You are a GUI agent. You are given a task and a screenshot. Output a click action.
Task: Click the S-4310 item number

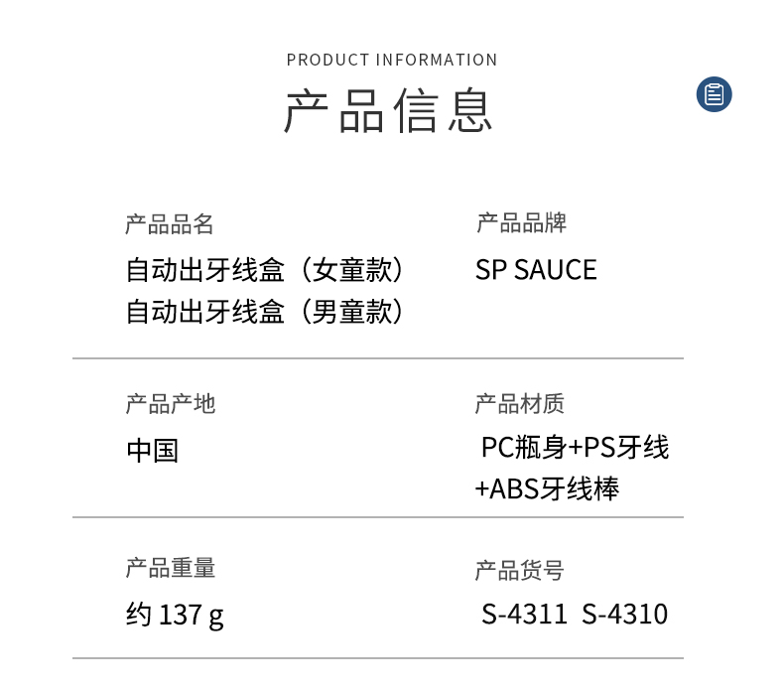[624, 615]
